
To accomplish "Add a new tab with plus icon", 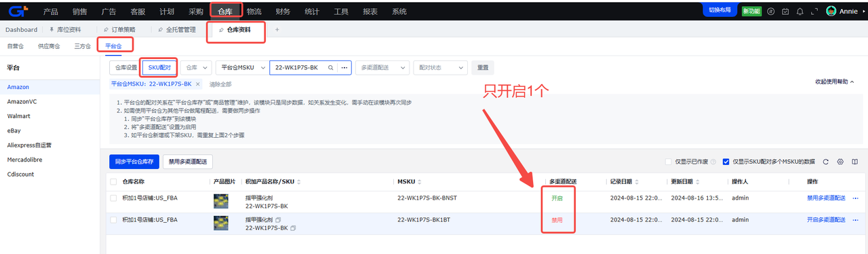I will point(277,30).
